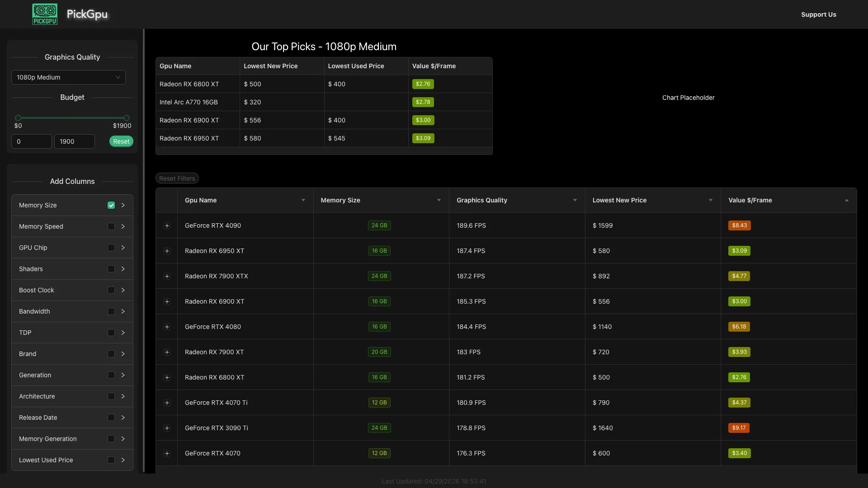
Task: Enable the Memory Generation column checkbox
Action: click(111, 439)
